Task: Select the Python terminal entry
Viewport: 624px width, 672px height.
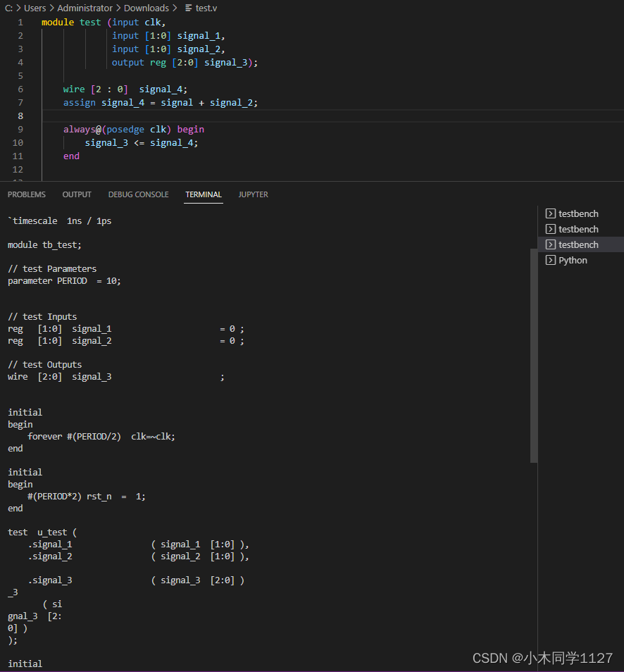Action: (581, 260)
